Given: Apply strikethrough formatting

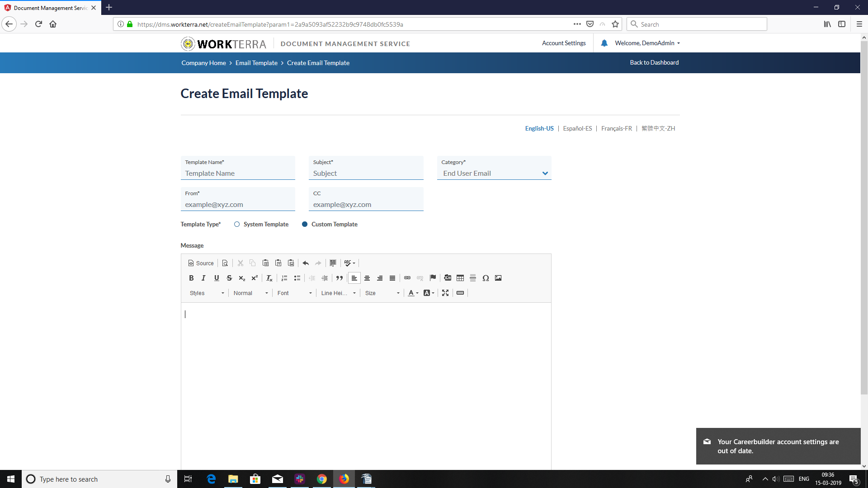Looking at the screenshot, I should [x=229, y=278].
